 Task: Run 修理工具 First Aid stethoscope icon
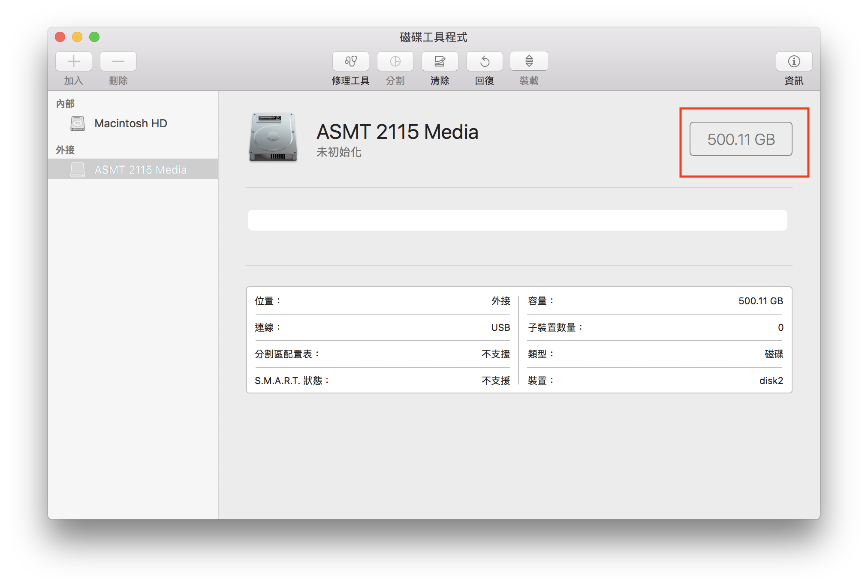point(351,61)
